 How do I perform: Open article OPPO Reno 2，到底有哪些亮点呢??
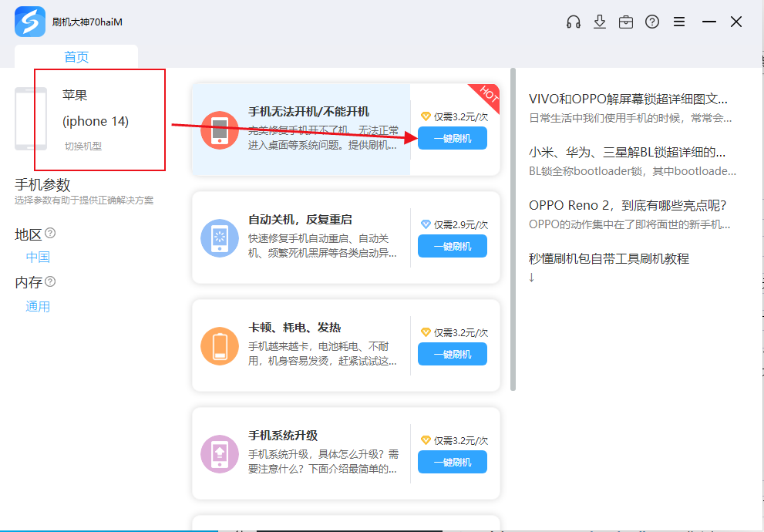[628, 206]
